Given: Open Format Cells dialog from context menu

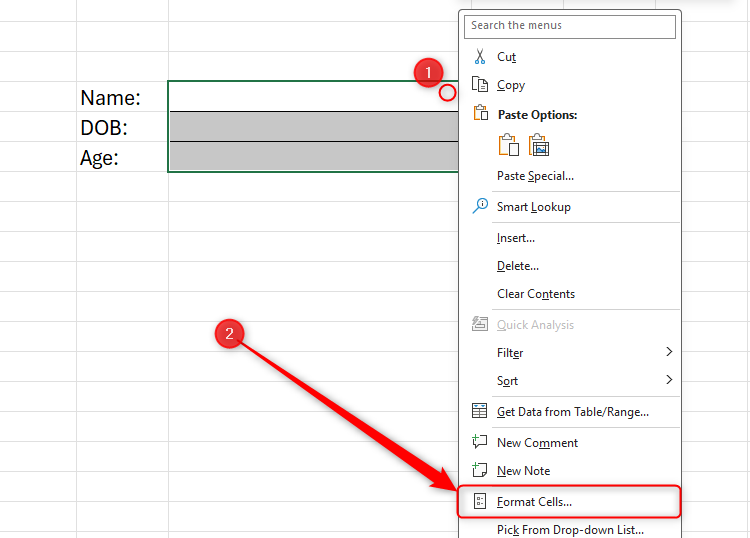Looking at the screenshot, I should 534,501.
